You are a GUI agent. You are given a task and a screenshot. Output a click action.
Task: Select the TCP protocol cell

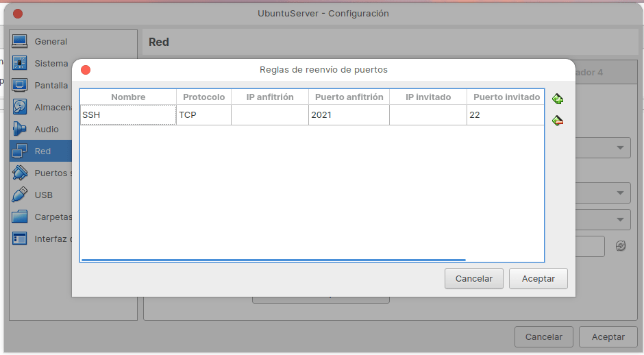[203, 115]
